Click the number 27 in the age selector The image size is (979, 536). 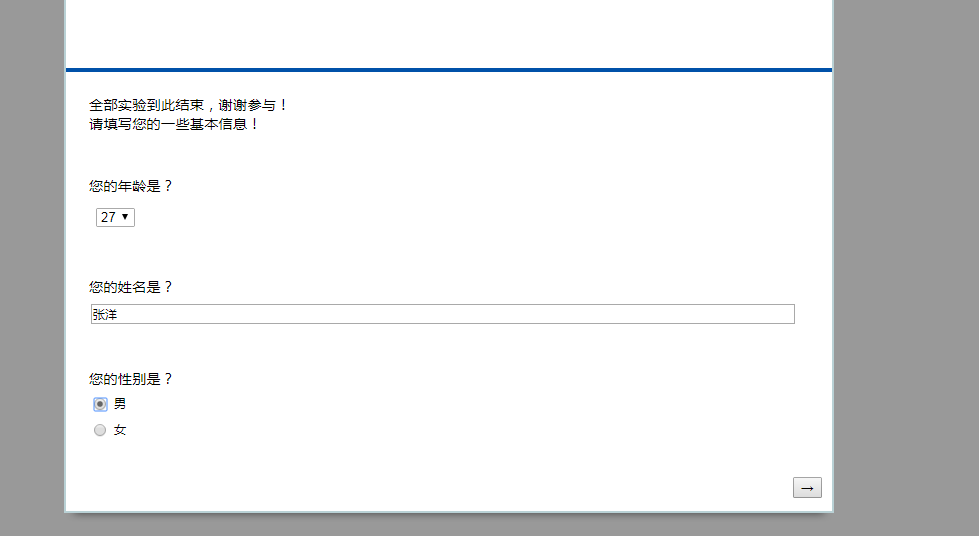click(x=108, y=217)
